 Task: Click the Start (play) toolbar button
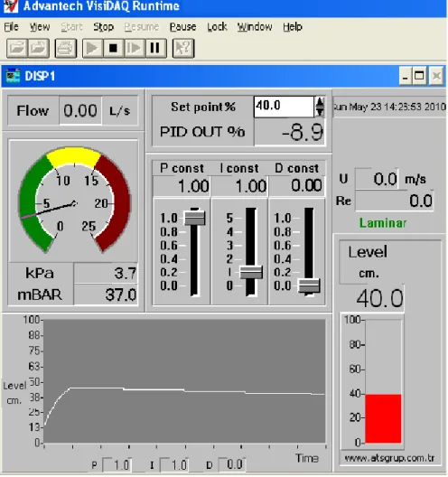(x=92, y=48)
